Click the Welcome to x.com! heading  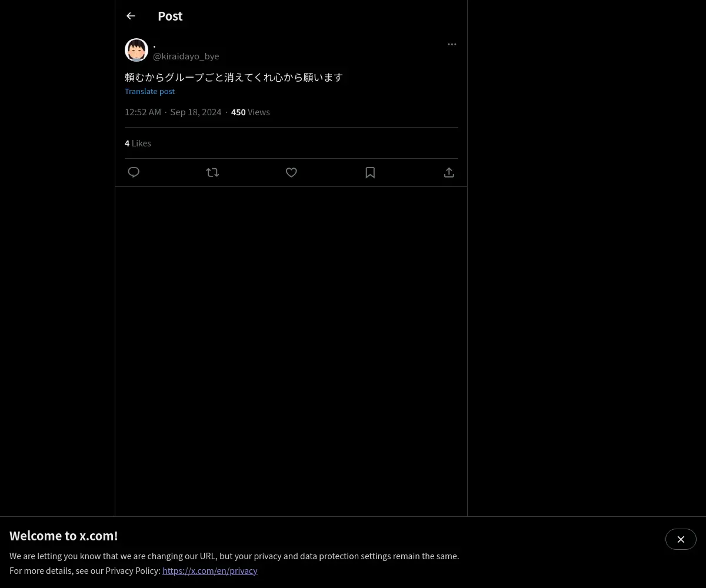(x=64, y=536)
